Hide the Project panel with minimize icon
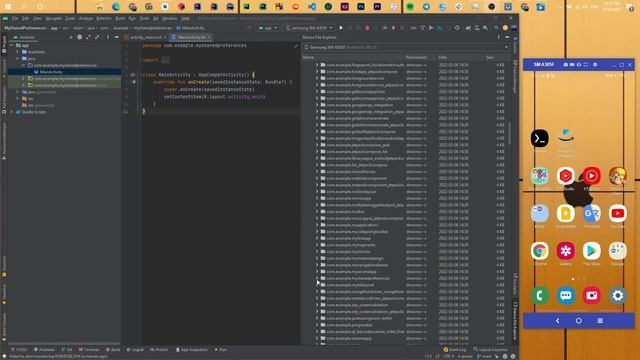Screen dimensions: 640x360 [x=116, y=37]
